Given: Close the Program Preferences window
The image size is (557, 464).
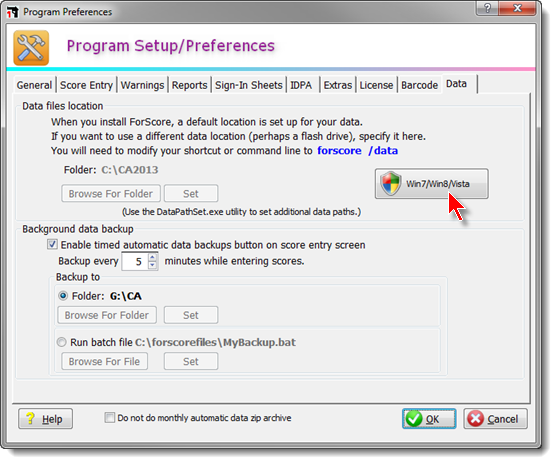Looking at the screenshot, I should click(517, 8).
